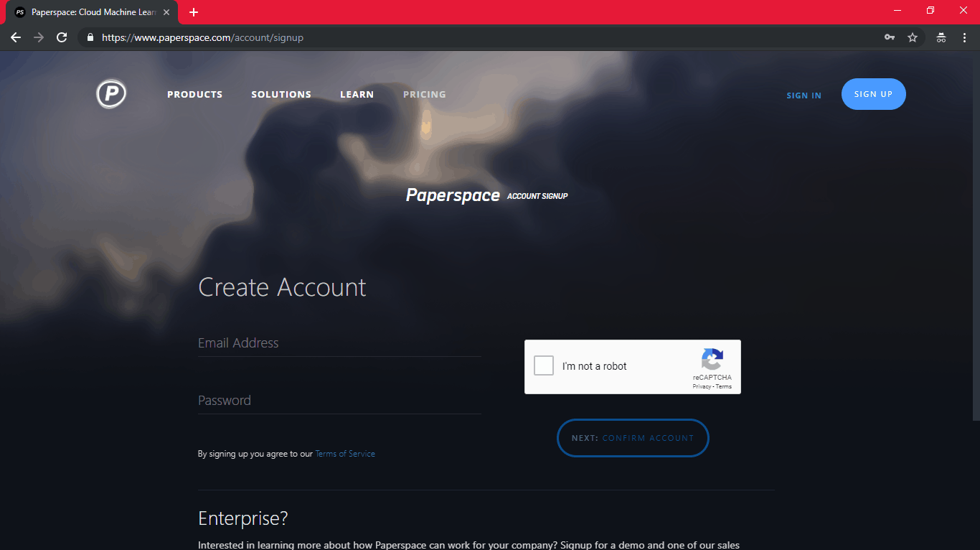Click the Enterprise? heading text
This screenshot has width=980, height=550.
point(243,518)
